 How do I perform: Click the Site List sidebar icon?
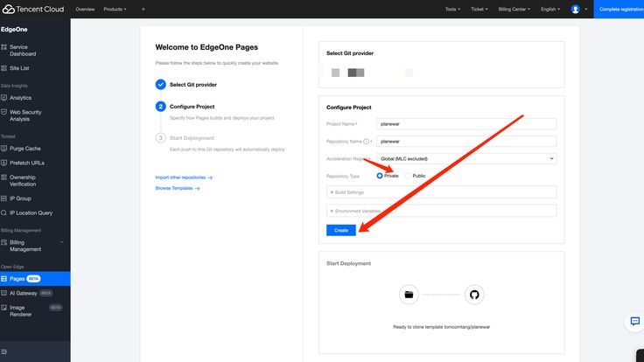coord(4,68)
